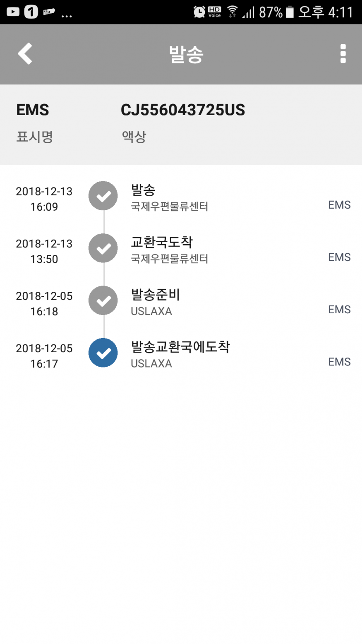Tap the YouTube notification icon
Image resolution: width=362 pixels, height=644 pixels.
click(x=13, y=12)
